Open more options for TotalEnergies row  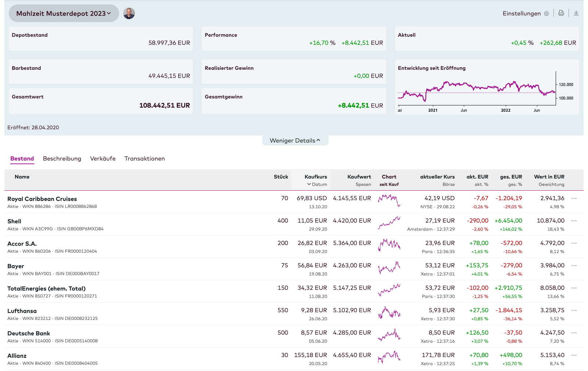click(x=574, y=288)
